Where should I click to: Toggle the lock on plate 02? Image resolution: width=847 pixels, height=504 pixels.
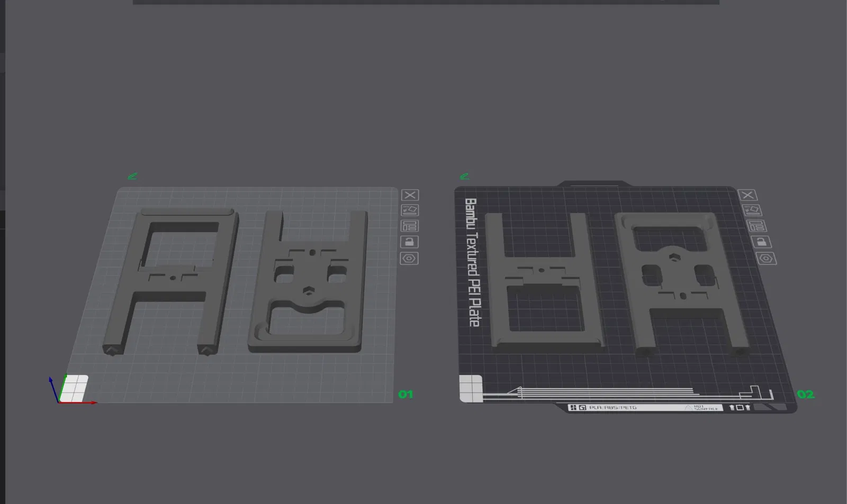point(761,242)
